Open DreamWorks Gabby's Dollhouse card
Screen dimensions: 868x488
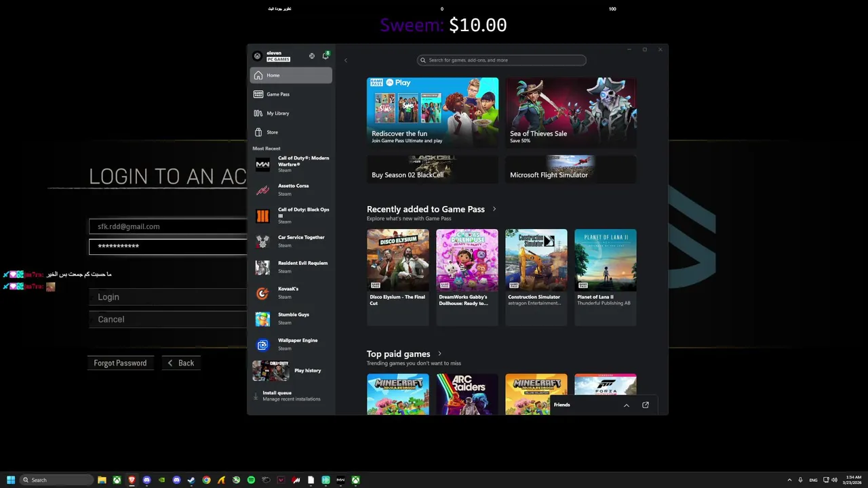467,277
